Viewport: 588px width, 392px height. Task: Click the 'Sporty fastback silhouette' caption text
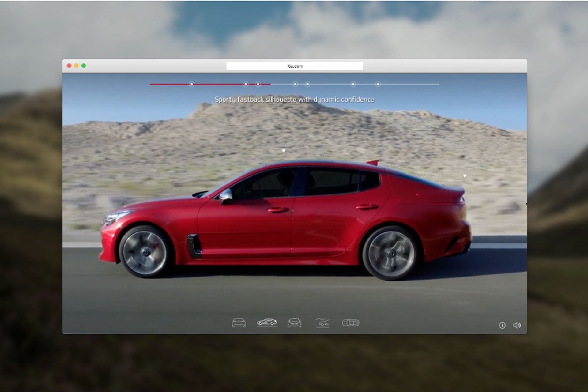295,100
